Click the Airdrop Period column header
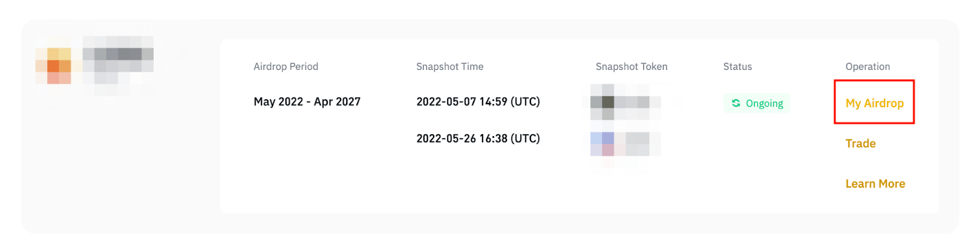 (285, 67)
